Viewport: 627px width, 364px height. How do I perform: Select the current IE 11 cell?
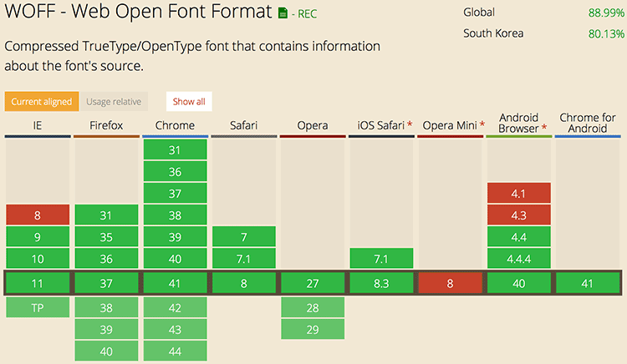(38, 283)
